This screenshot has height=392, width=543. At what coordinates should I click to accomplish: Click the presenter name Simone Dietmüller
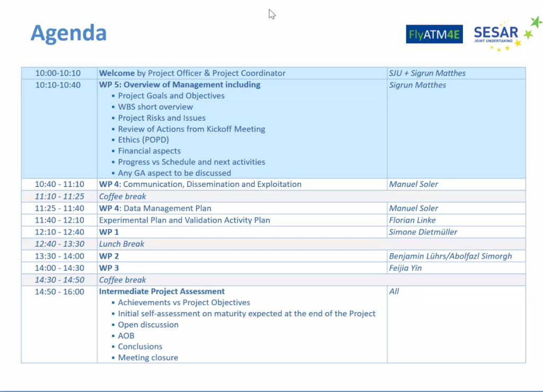coord(423,232)
